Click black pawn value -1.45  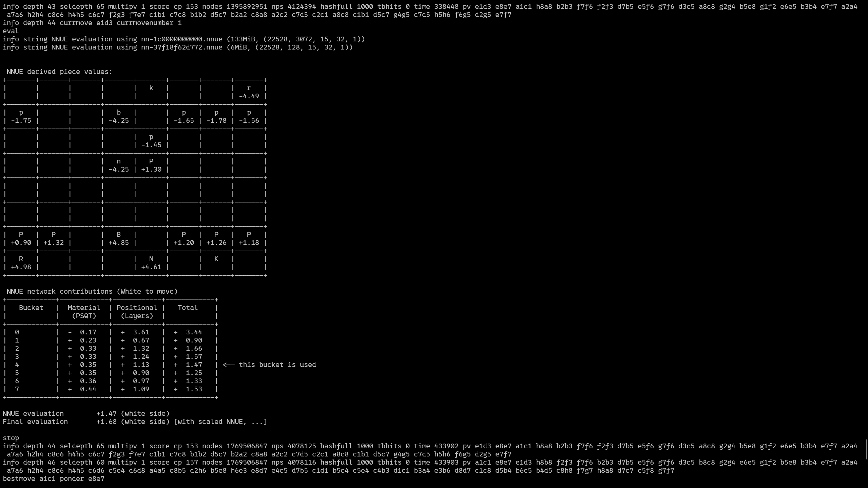point(151,145)
